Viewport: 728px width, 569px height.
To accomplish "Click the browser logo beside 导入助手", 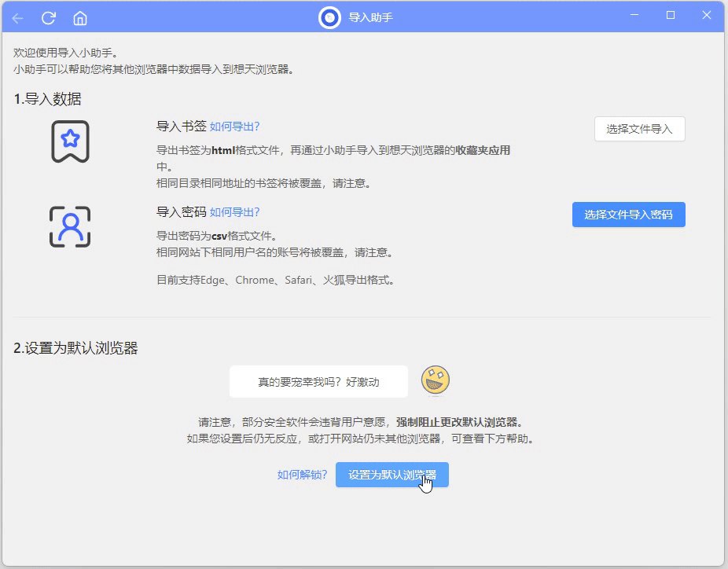I will (x=329, y=17).
